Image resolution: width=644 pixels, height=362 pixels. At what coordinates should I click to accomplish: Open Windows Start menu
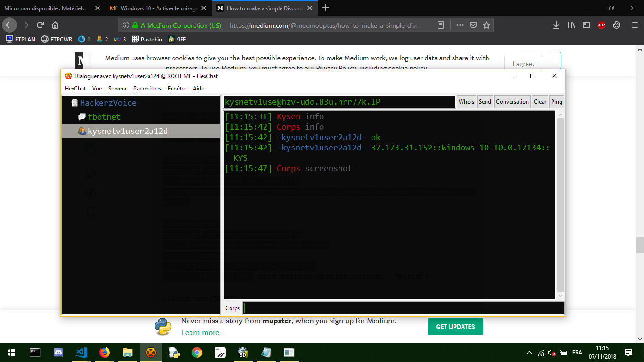(x=11, y=353)
